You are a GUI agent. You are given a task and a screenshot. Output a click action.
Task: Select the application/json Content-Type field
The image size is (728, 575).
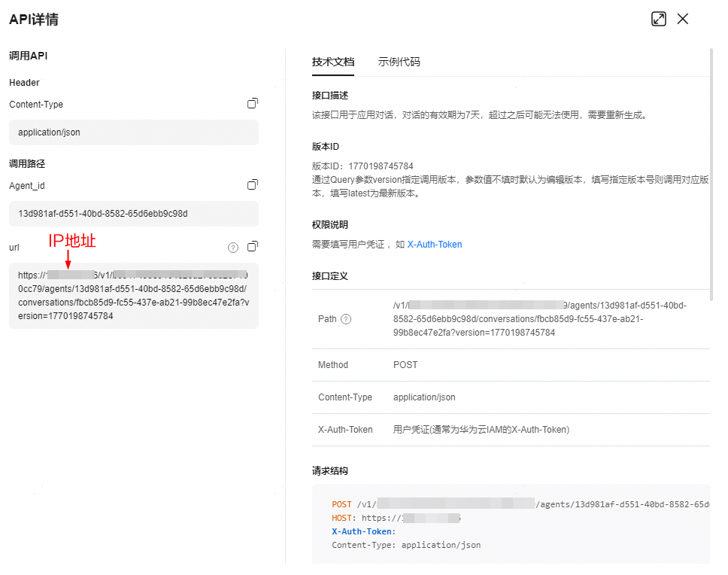point(134,132)
